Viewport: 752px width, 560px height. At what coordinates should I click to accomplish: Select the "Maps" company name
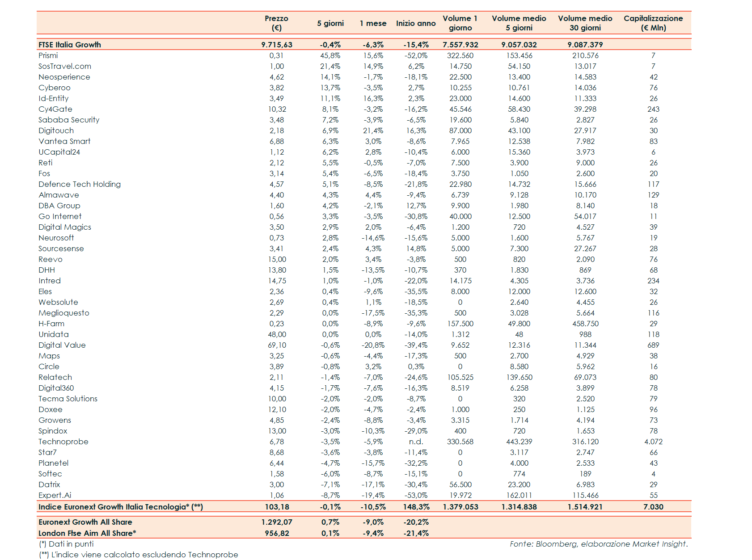(49, 356)
